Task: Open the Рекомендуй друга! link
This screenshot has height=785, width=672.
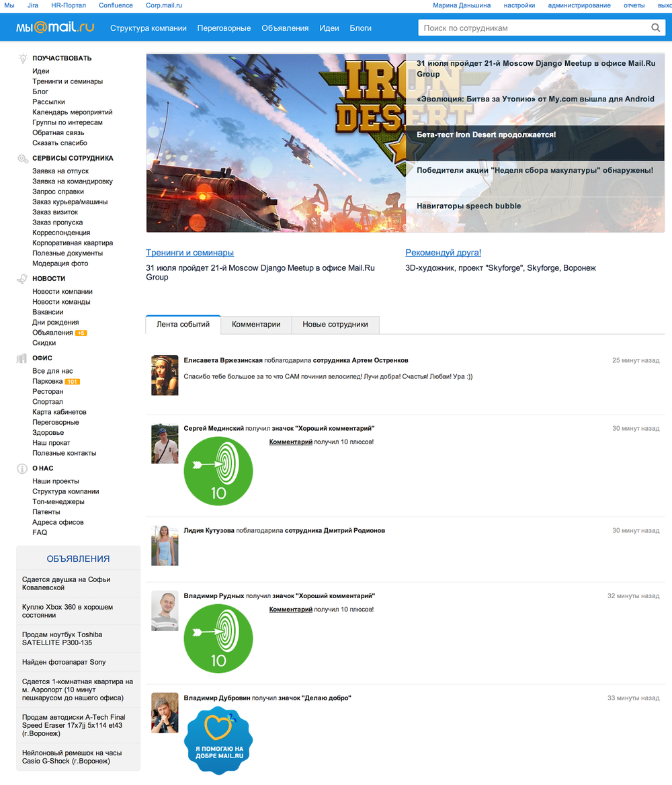Action: [x=443, y=253]
